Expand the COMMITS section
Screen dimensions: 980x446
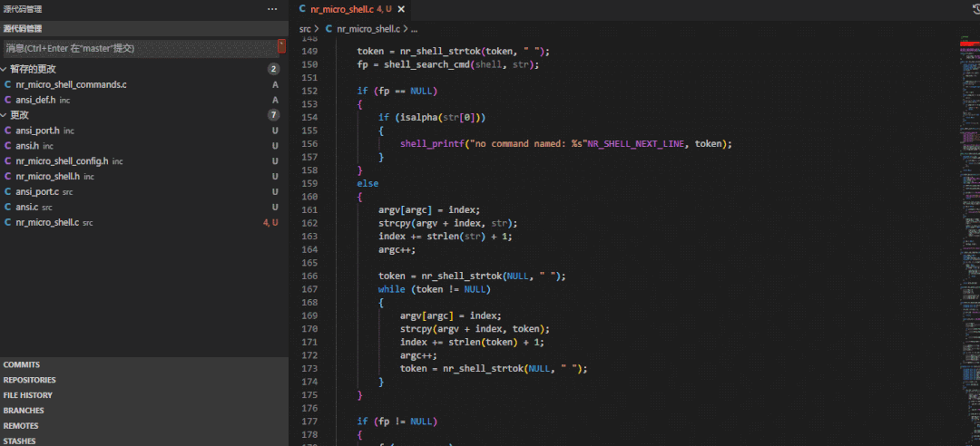pos(22,364)
